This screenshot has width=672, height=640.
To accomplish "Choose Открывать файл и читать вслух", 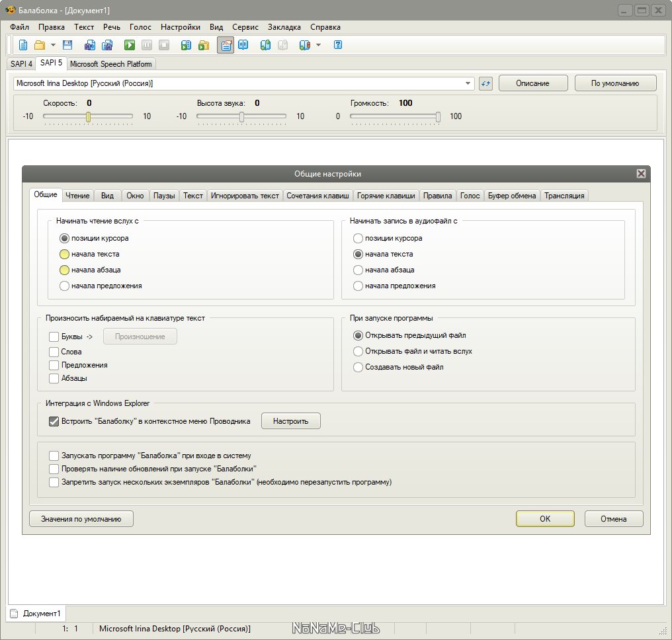I will coord(358,351).
